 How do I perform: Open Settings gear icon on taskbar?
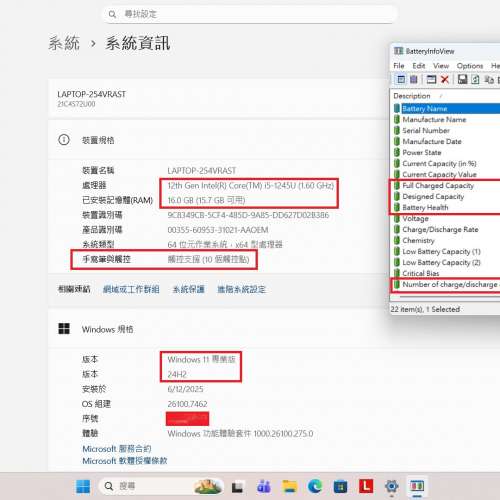392,486
